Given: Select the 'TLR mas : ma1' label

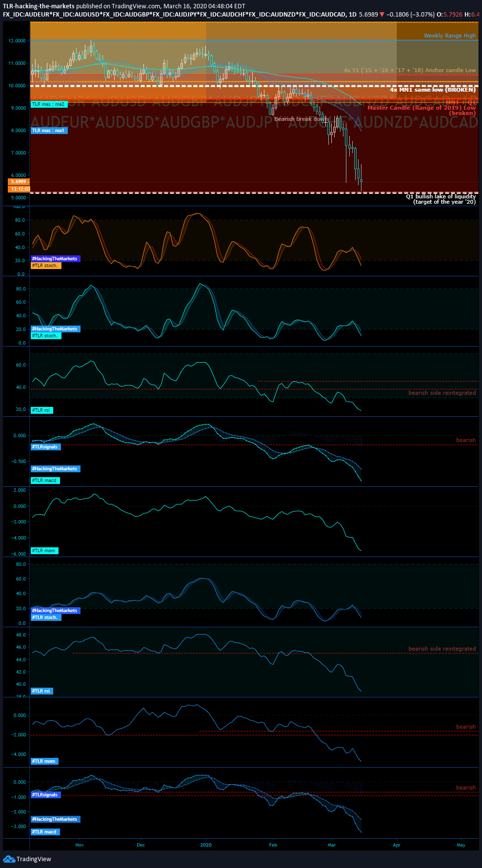Looking at the screenshot, I should [x=48, y=131].
